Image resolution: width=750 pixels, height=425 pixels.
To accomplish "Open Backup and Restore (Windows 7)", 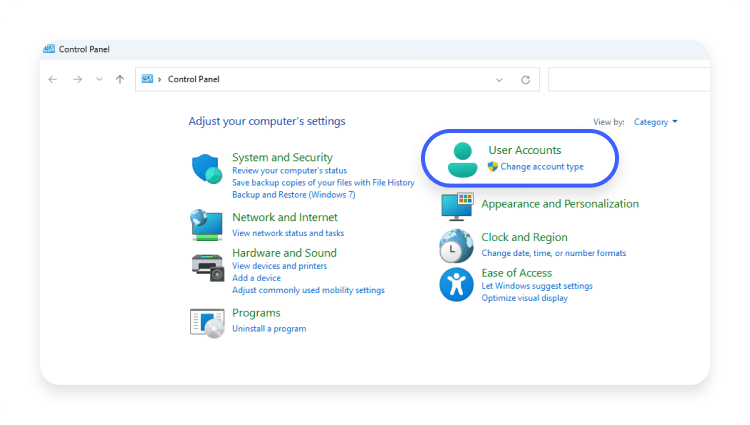I will coord(294,195).
